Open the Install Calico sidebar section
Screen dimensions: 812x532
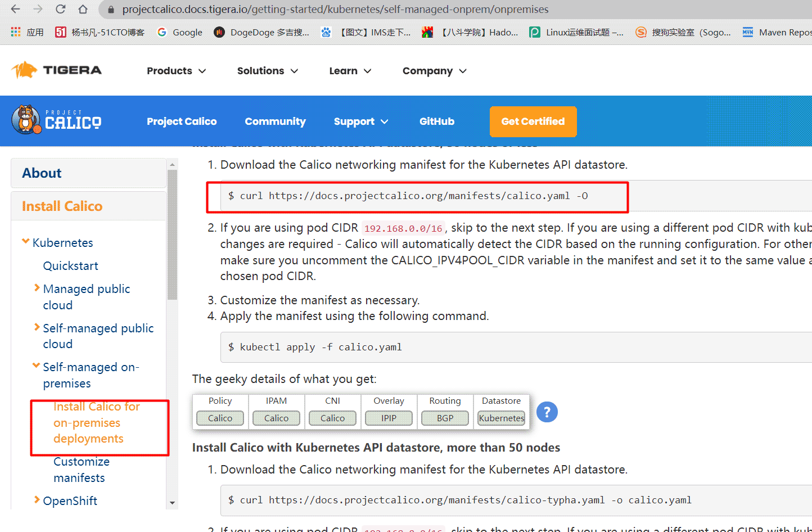[x=88, y=206]
